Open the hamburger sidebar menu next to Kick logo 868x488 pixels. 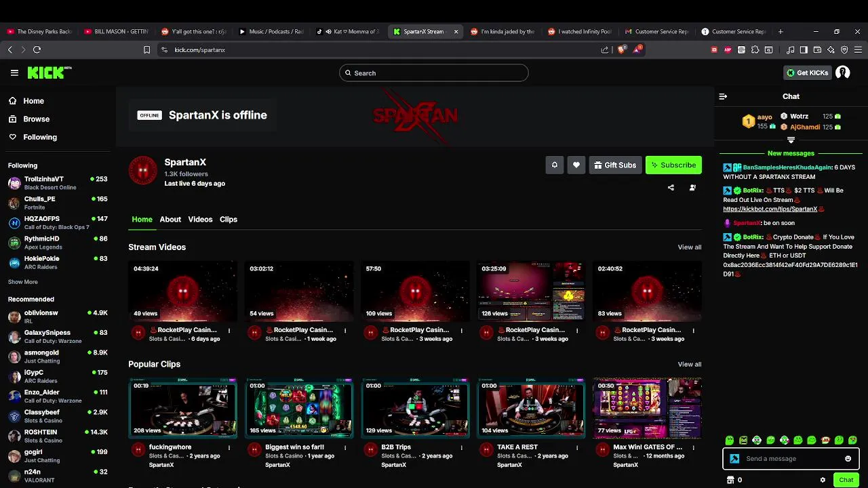(x=14, y=73)
